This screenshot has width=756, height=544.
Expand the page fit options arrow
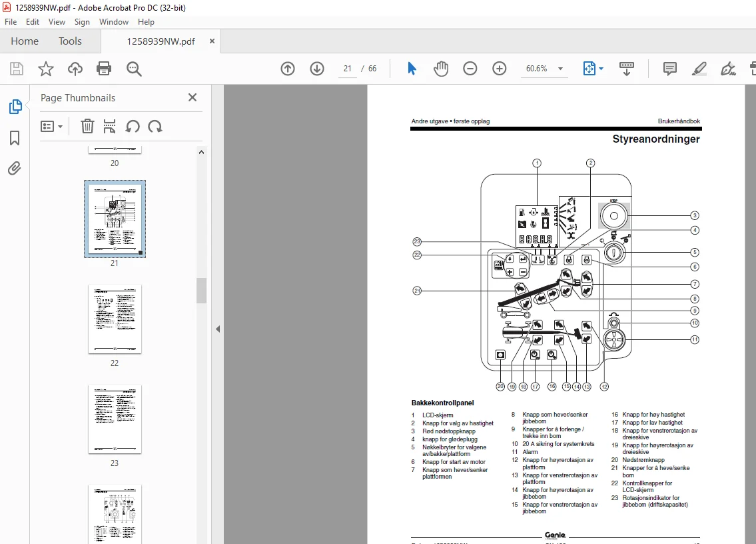click(601, 69)
